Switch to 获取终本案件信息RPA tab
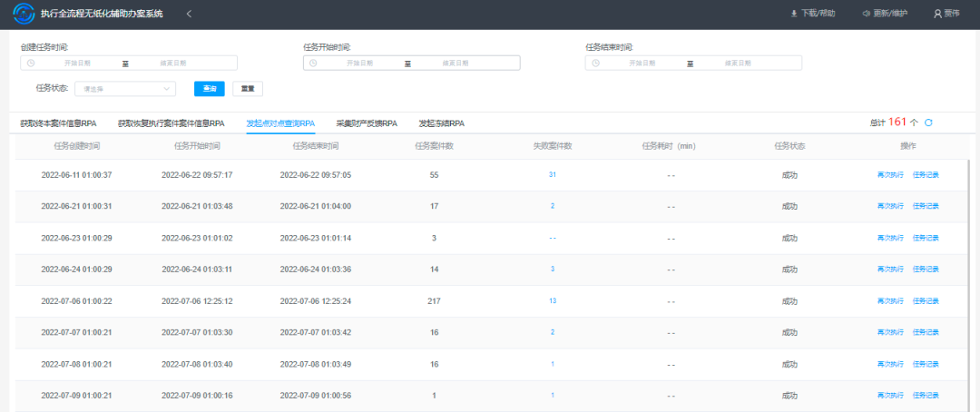 (x=58, y=123)
